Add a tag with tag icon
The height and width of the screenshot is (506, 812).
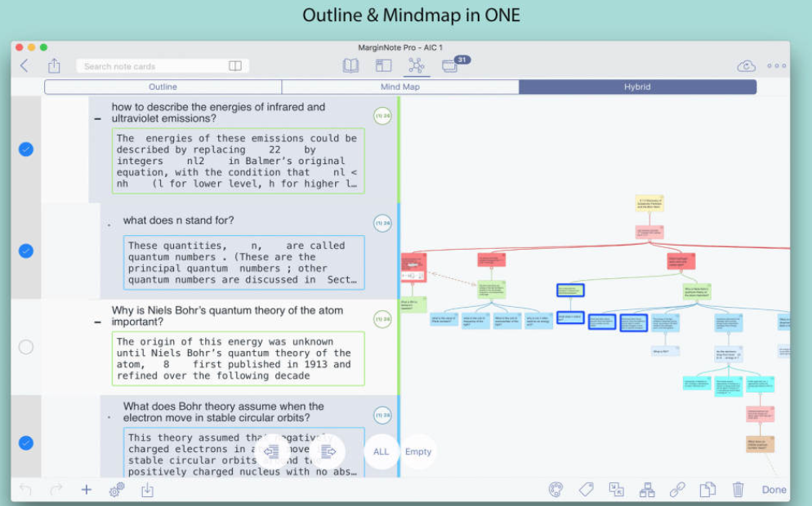click(x=587, y=490)
